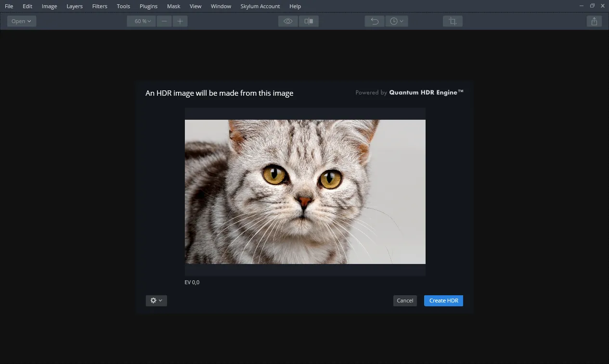Click the undo arrow icon
The height and width of the screenshot is (364, 609).
pyautogui.click(x=375, y=21)
